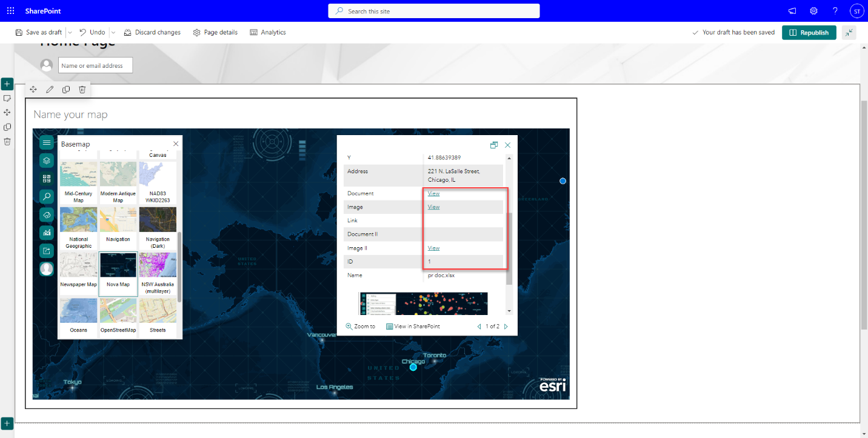
Task: Click the Zoom to icon in the popup
Action: [x=350, y=326]
